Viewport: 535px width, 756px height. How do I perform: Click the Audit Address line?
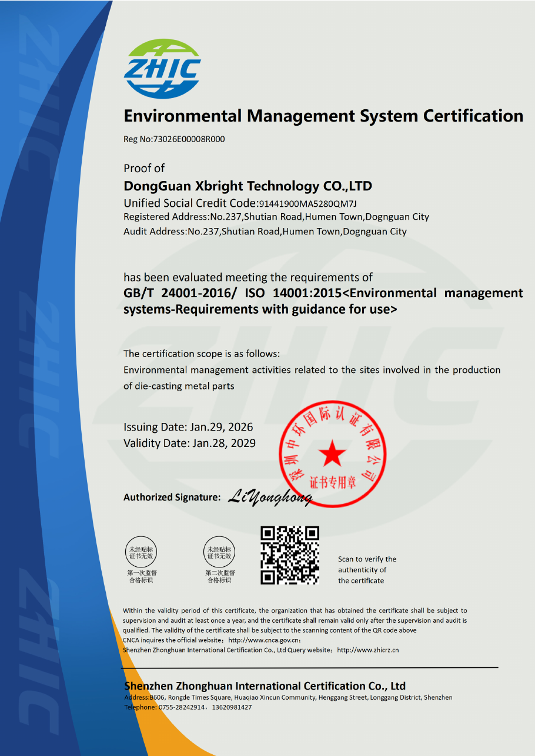point(265,231)
